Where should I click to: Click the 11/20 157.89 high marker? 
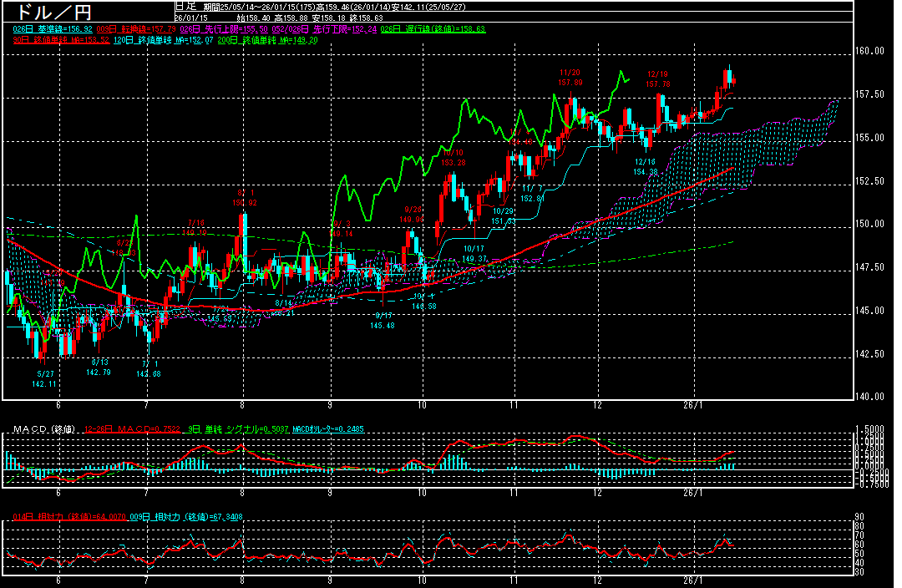click(570, 78)
